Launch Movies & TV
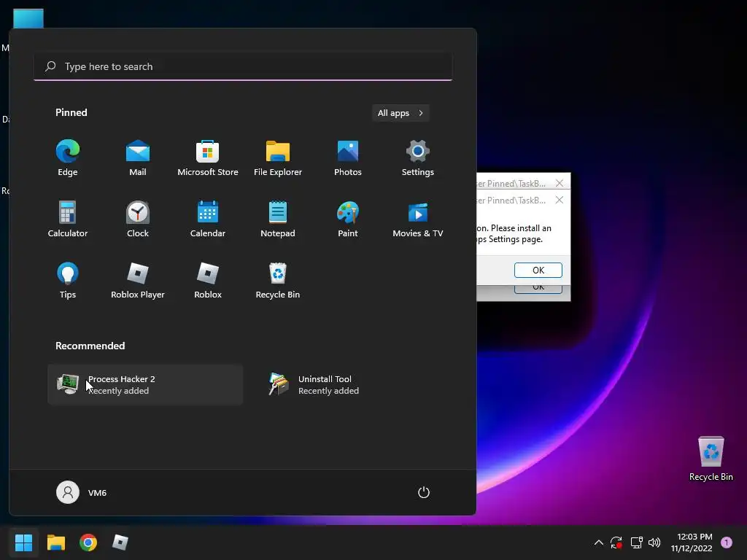747x560 pixels. click(418, 219)
